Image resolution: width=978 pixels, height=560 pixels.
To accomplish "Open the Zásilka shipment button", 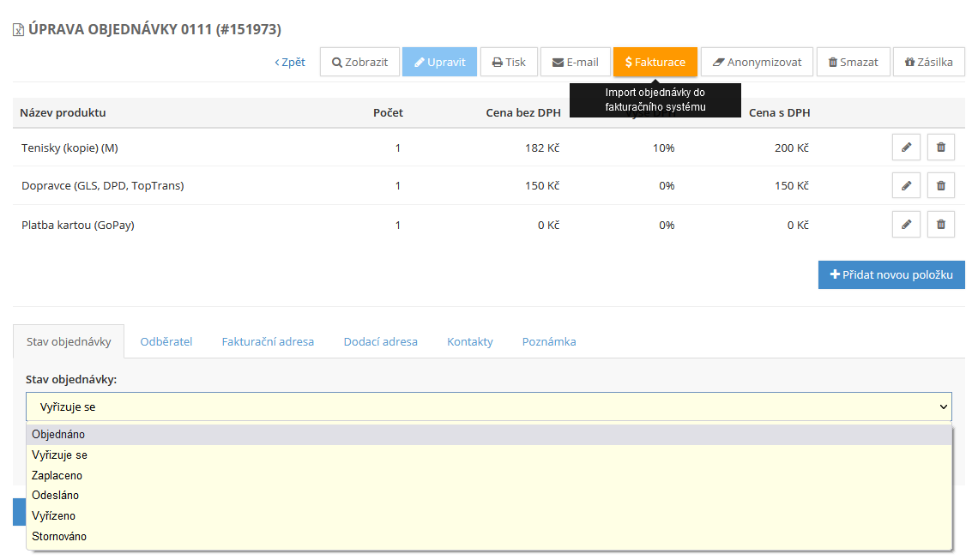I will click(x=928, y=62).
